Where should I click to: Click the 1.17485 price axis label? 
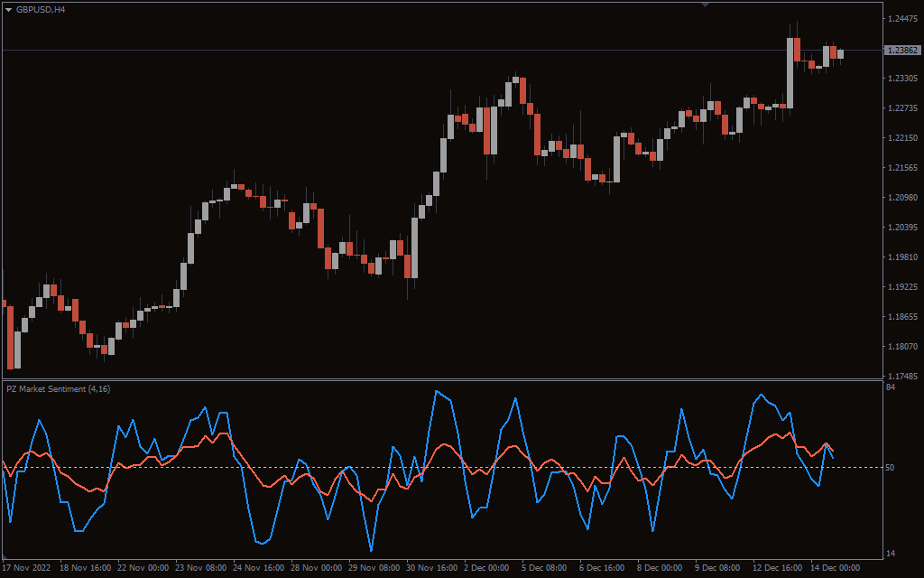[x=902, y=377]
